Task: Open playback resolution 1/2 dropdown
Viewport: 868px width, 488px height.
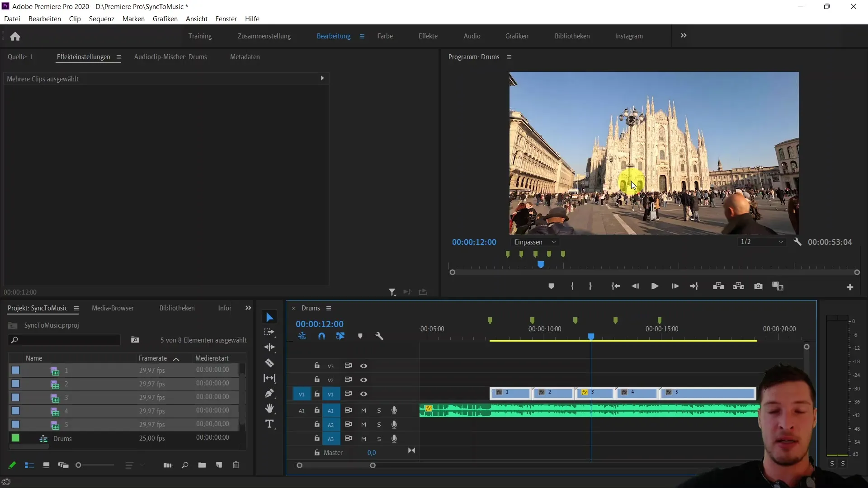Action: [x=762, y=242]
